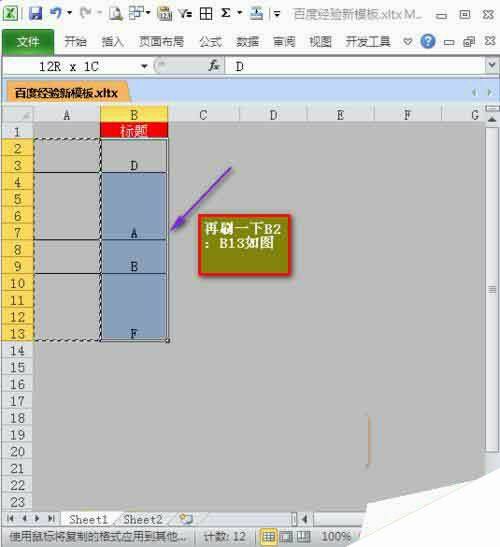Select column B header
The width and height of the screenshot is (500, 547).
click(134, 115)
